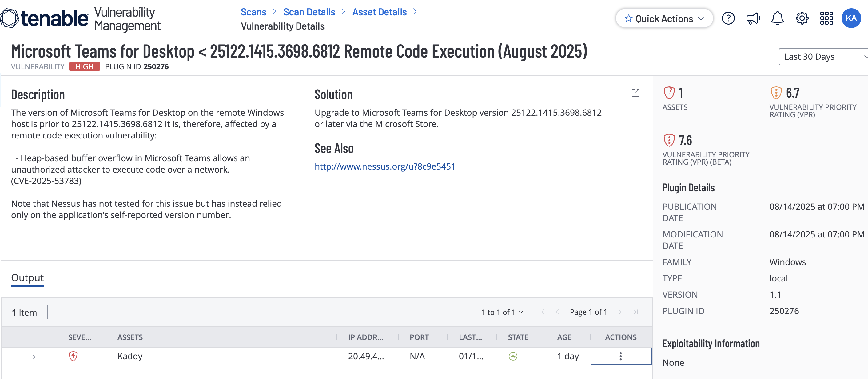Image resolution: width=868 pixels, height=379 pixels.
Task: Open the KA user account avatar
Action: (x=851, y=18)
